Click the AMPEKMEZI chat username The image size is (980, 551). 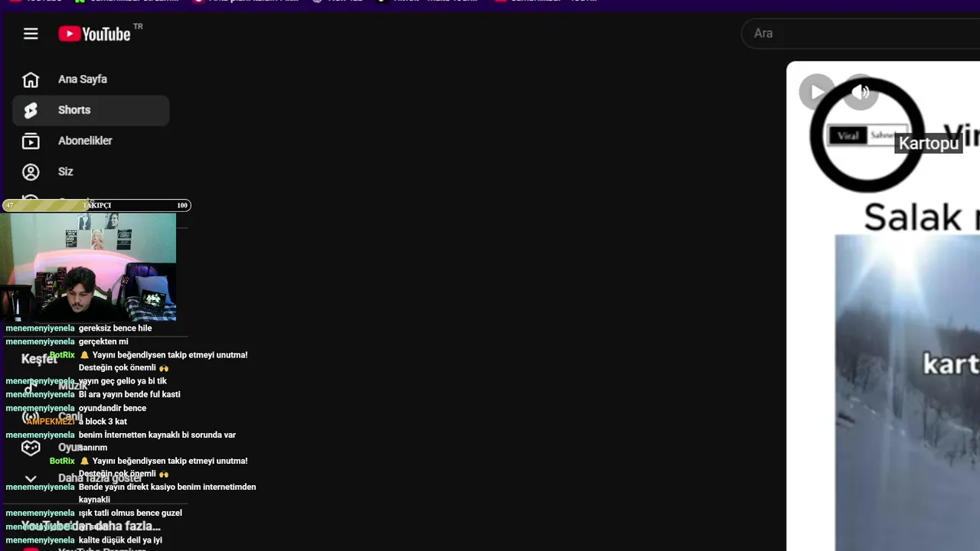click(51, 422)
